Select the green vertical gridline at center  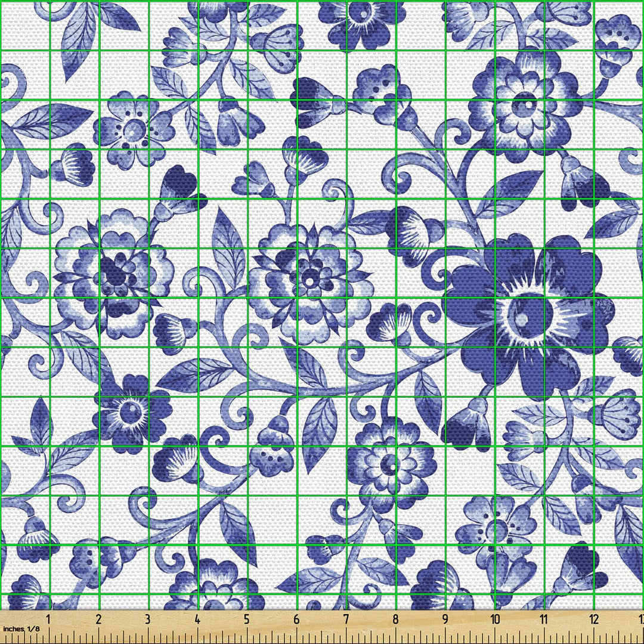(x=298, y=322)
